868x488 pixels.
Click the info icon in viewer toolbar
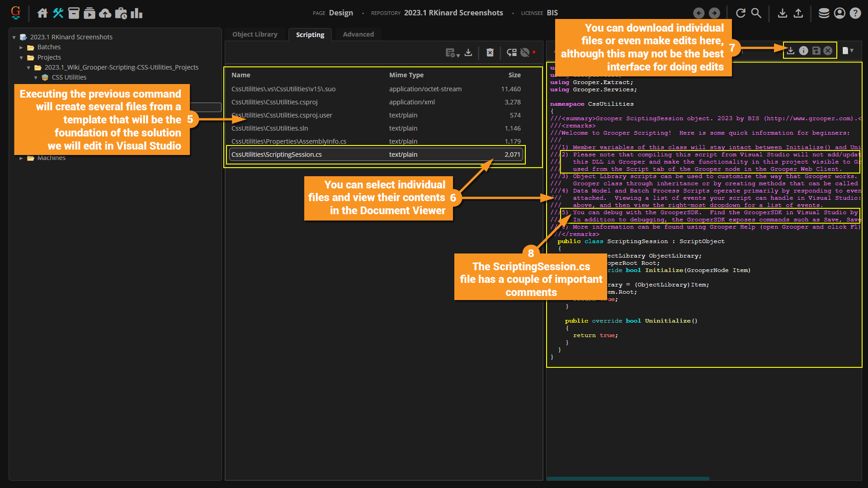pyautogui.click(x=803, y=51)
